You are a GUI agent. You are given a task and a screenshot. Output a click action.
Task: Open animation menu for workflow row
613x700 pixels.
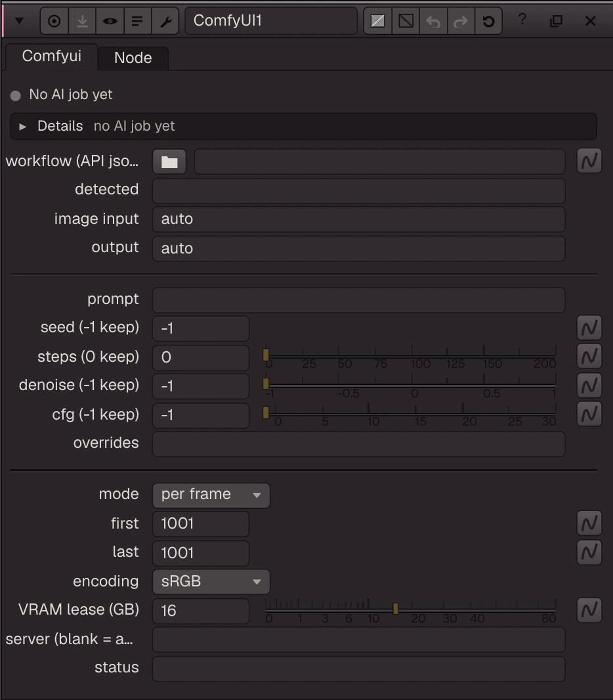pyautogui.click(x=589, y=161)
